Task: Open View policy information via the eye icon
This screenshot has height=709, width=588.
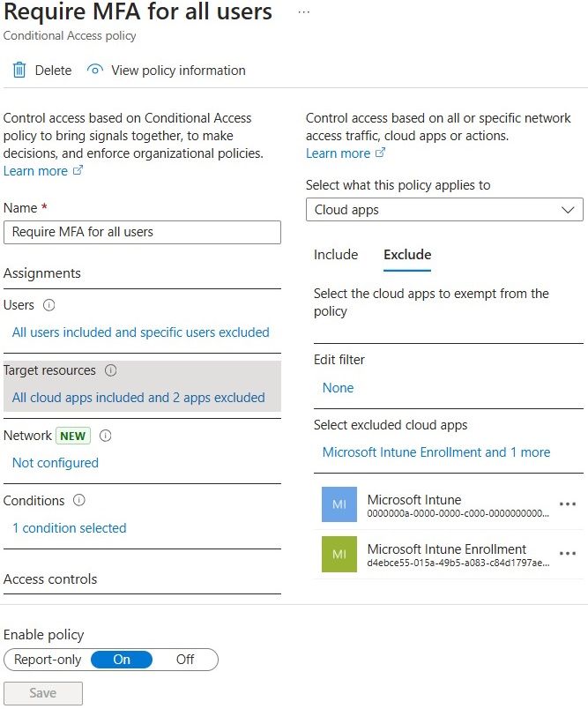Action: [x=94, y=71]
